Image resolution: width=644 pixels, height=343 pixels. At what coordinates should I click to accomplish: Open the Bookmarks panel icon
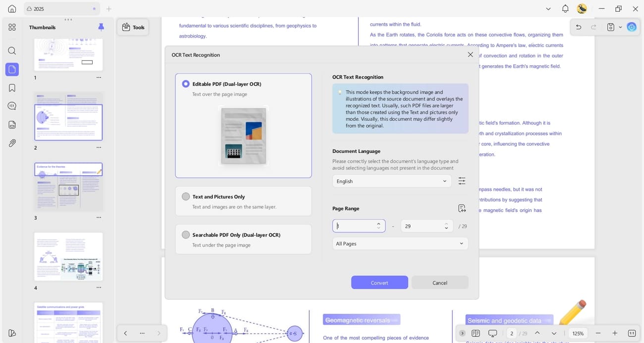[12, 88]
